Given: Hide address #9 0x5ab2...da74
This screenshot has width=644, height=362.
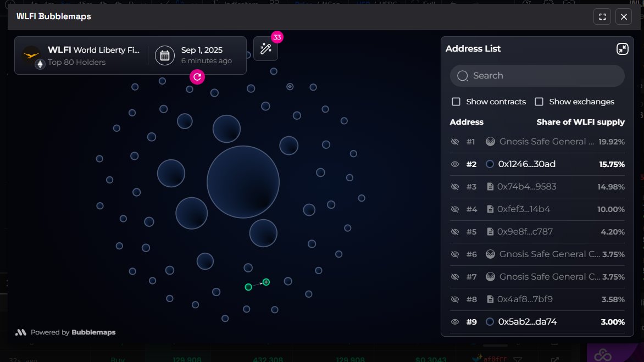Looking at the screenshot, I should pos(454,322).
